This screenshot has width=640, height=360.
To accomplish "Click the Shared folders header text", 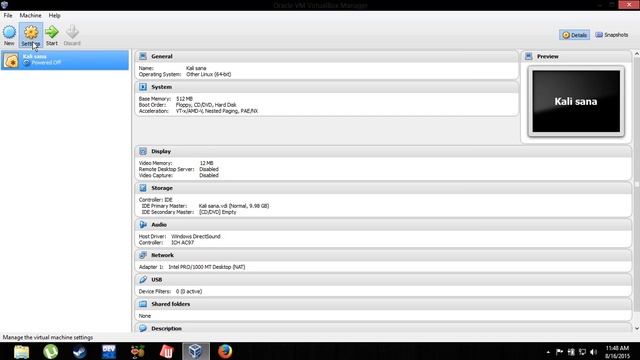I will pos(171,304).
